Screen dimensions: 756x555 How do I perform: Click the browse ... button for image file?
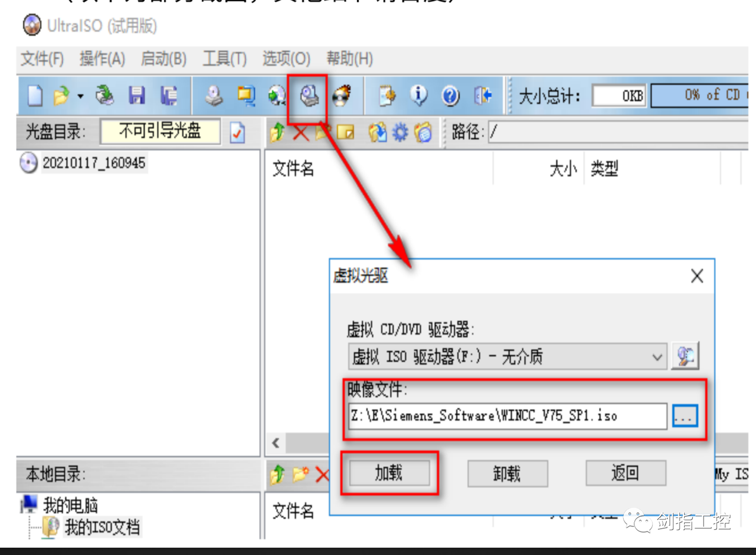click(x=685, y=416)
